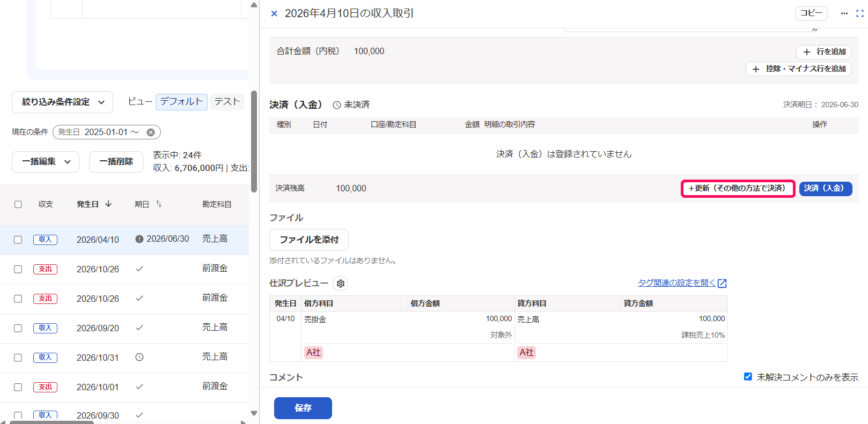This screenshot has height=424, width=868.
Task: Check the 2026/09/20 row checkbox
Action: 18,328
